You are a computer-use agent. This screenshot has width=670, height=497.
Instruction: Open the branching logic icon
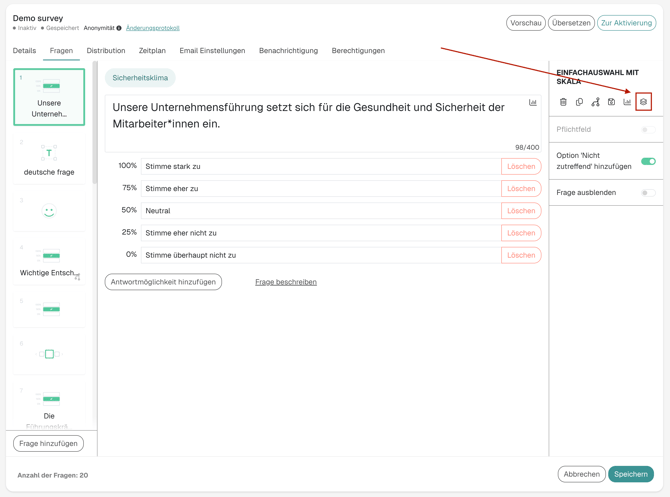click(x=595, y=102)
